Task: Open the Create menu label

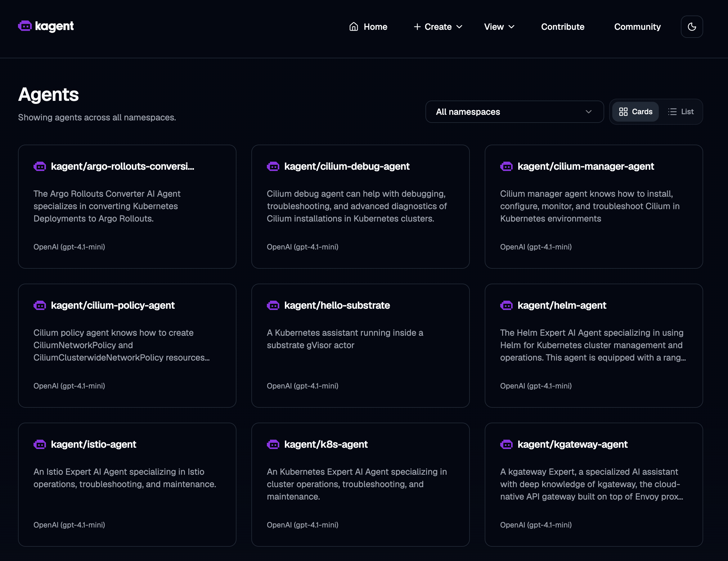Action: pyautogui.click(x=438, y=27)
